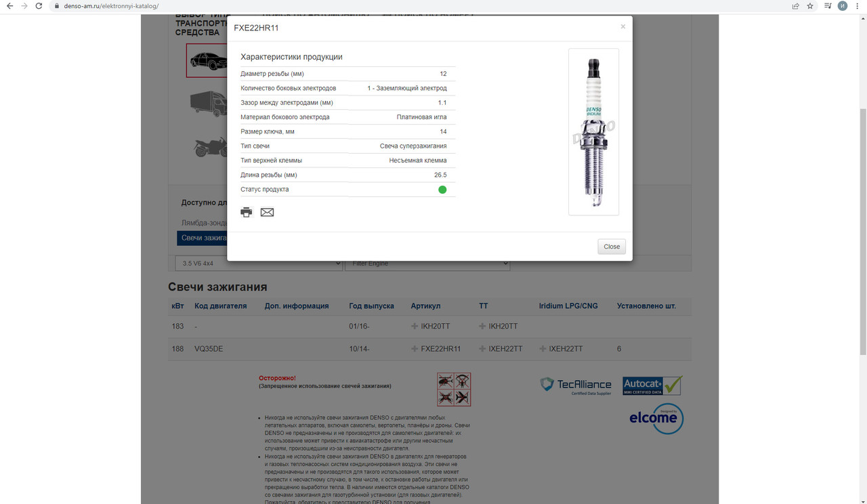Click the Close button in dialog
This screenshot has height=504, width=867.
[x=612, y=247]
